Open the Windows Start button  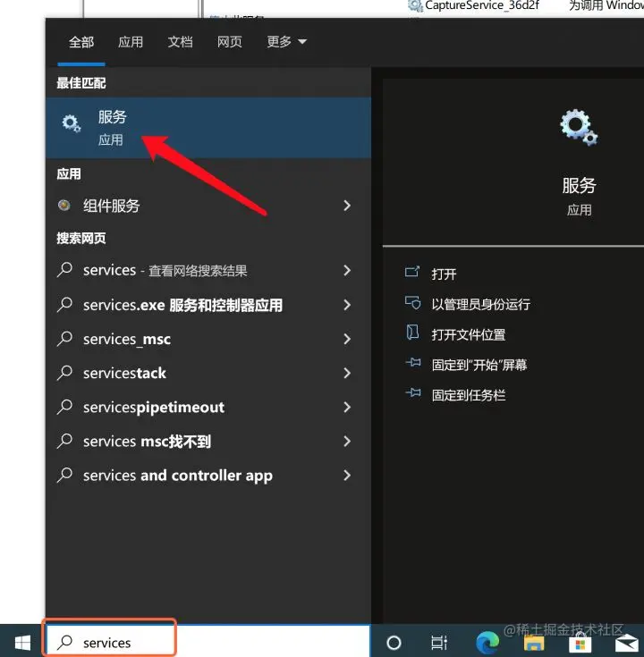pyautogui.click(x=22, y=643)
